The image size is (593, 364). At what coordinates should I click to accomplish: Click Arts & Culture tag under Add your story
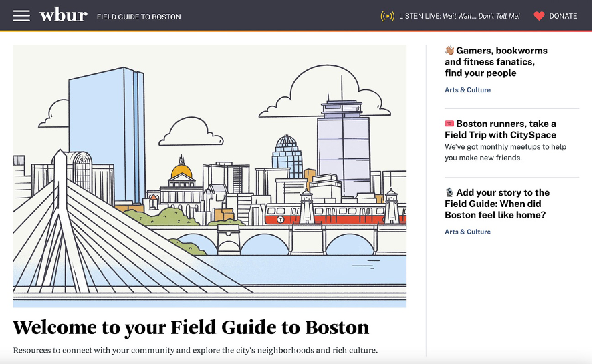coord(467,232)
